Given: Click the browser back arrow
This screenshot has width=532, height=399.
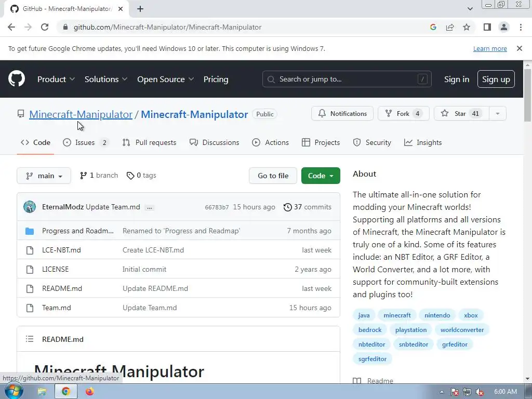Looking at the screenshot, I should click(11, 27).
